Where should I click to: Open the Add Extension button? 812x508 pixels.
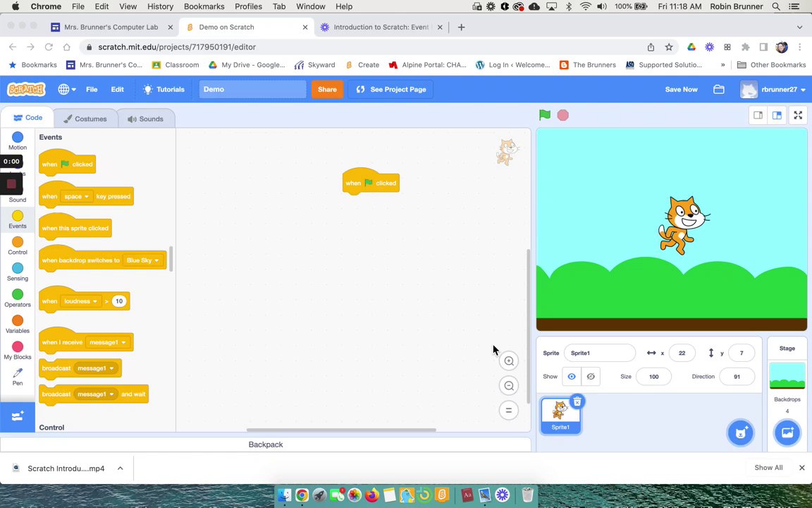pyautogui.click(x=18, y=416)
